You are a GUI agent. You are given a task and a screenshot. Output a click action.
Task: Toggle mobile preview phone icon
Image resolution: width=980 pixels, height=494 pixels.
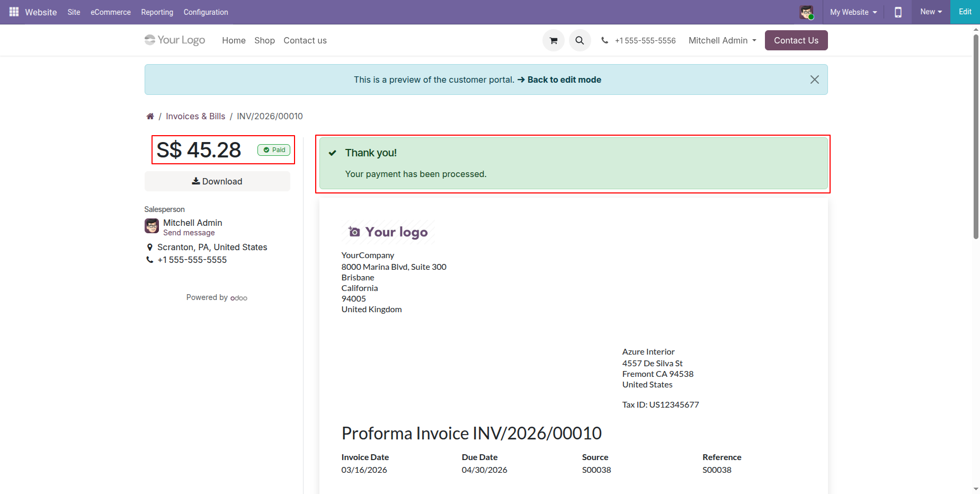point(898,12)
